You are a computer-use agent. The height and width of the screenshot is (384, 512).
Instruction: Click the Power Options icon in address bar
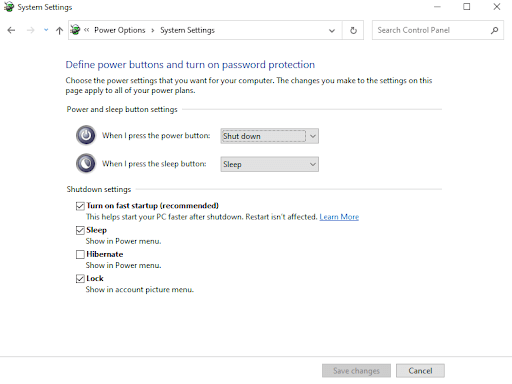click(75, 30)
